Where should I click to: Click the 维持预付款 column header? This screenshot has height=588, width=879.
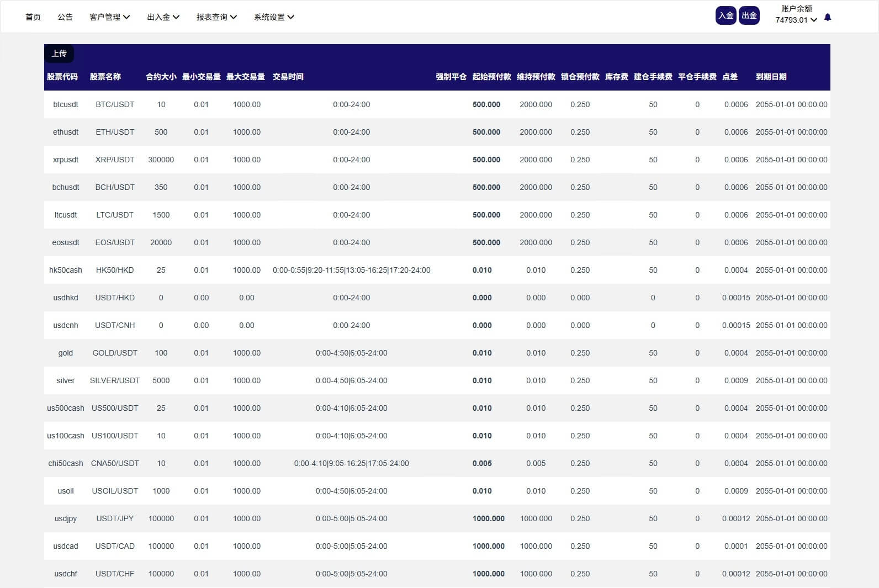[x=536, y=77]
